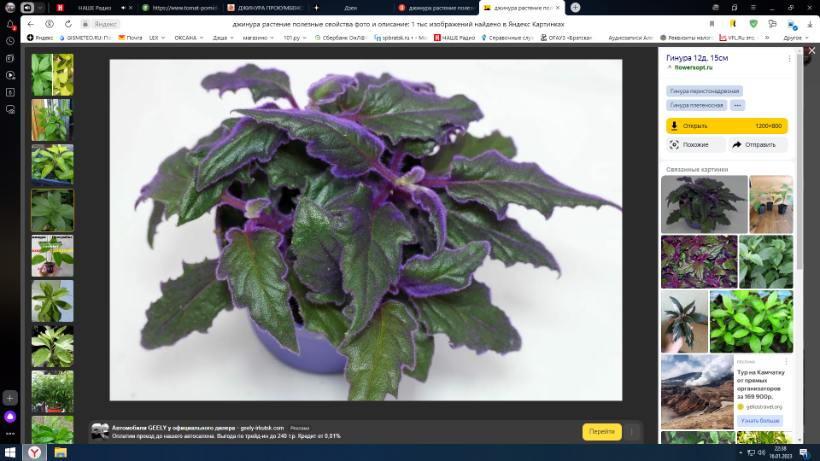Bookmark this page with the bookmark icon
The width and height of the screenshot is (820, 461).
(x=712, y=24)
